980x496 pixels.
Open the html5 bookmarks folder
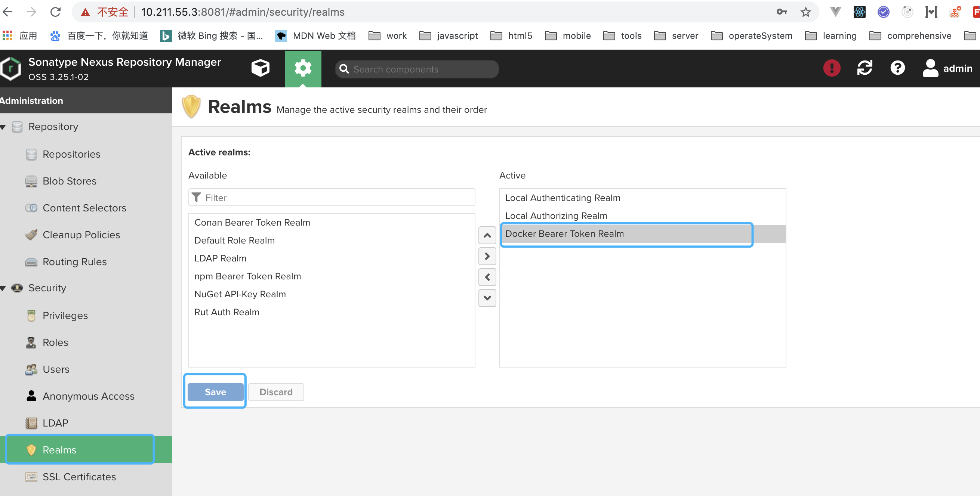pyautogui.click(x=511, y=36)
